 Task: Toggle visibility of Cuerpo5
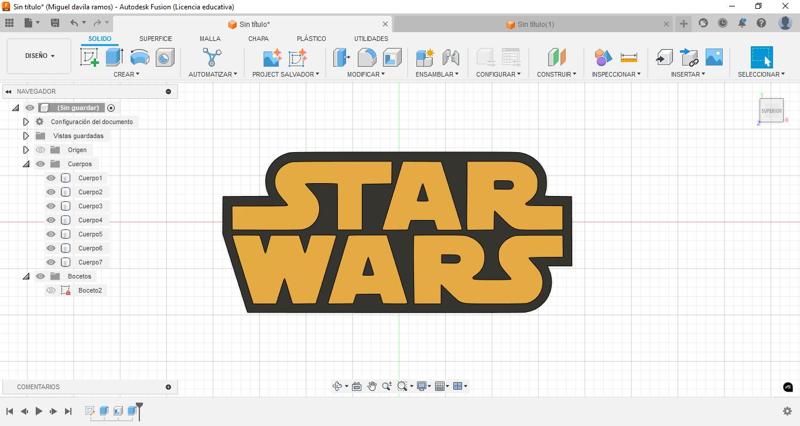click(x=51, y=234)
